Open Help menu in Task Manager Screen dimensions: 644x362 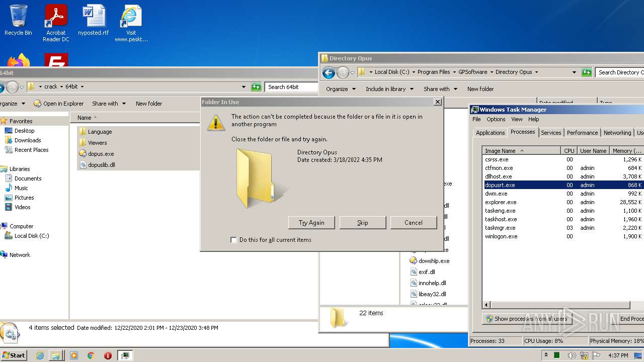(x=534, y=119)
